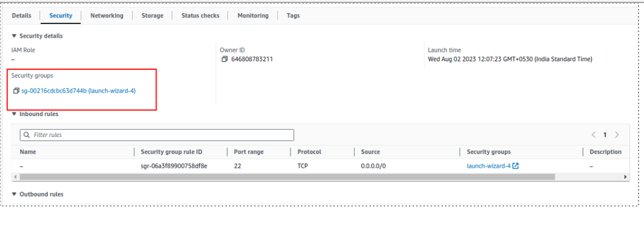Collapse the Inbound rules section
This screenshot has height=229, width=644.
coord(14,114)
